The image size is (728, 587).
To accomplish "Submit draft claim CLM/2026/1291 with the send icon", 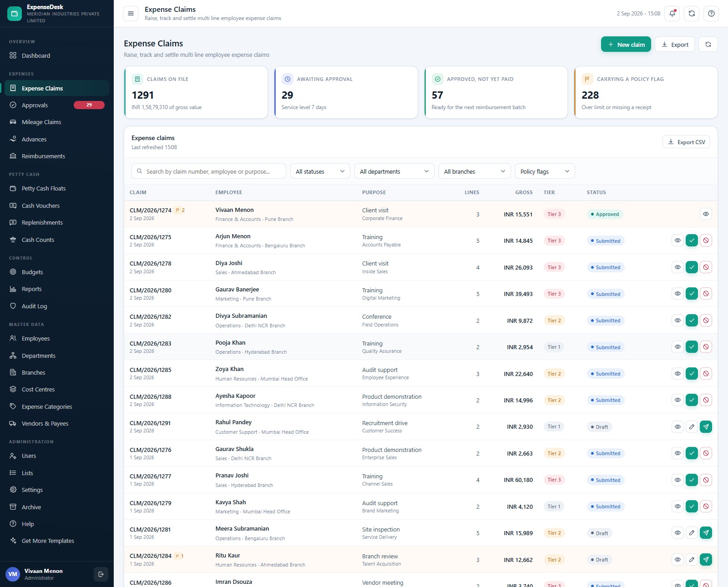I will tap(706, 426).
